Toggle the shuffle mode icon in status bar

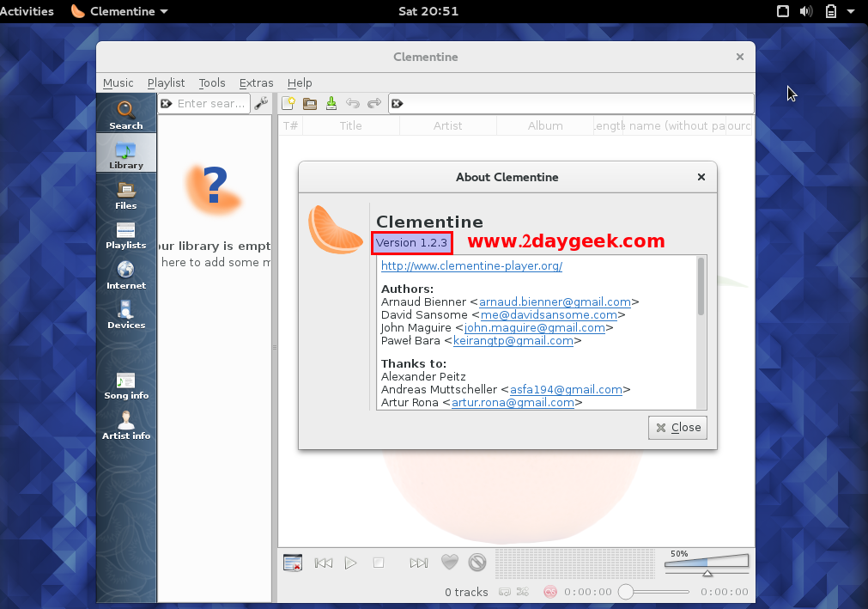point(523,592)
